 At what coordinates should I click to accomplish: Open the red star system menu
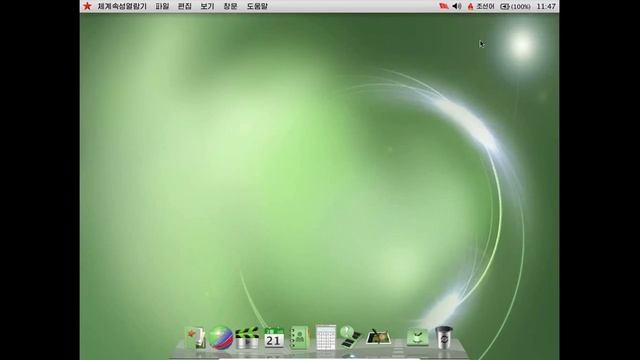[x=87, y=6]
